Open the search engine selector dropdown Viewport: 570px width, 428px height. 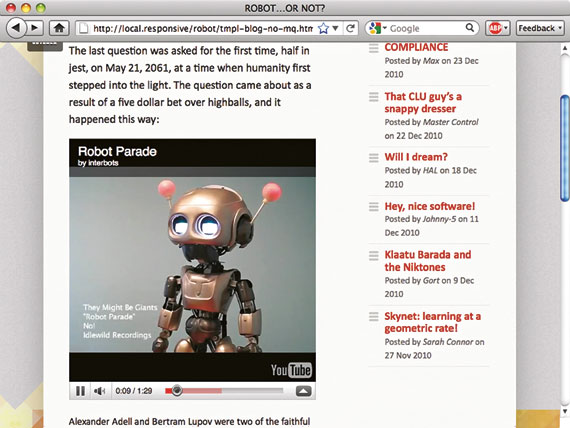pyautogui.click(x=376, y=28)
